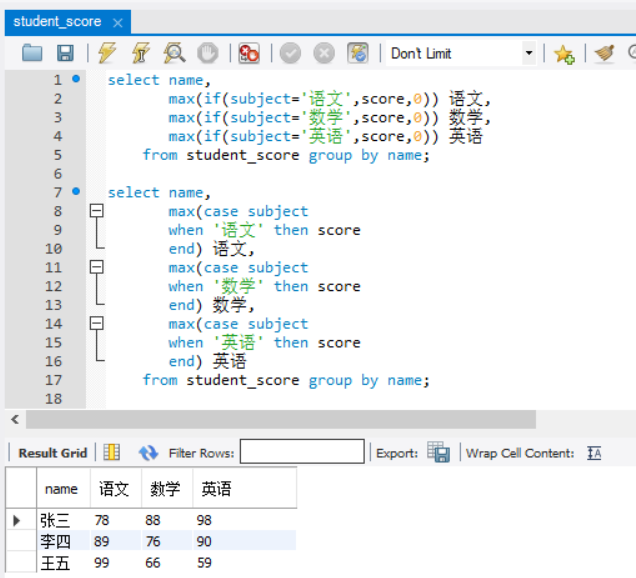Toggle the result grid columns icon

point(112,452)
